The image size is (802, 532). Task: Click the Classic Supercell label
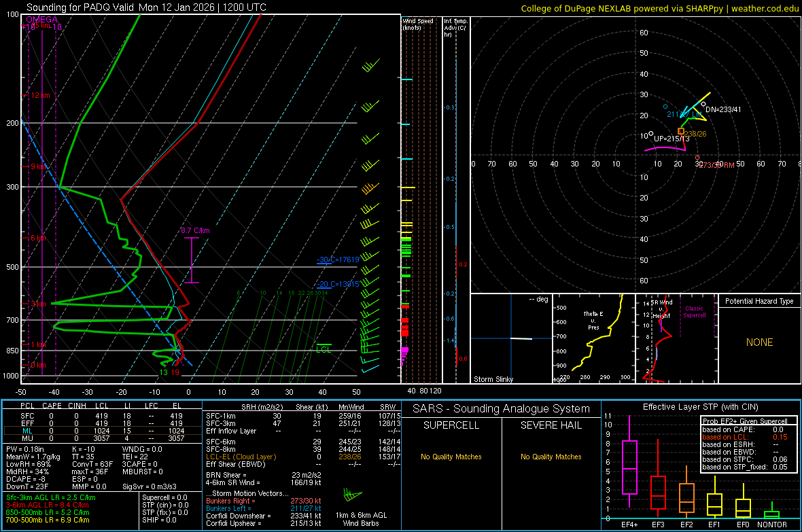[694, 312]
